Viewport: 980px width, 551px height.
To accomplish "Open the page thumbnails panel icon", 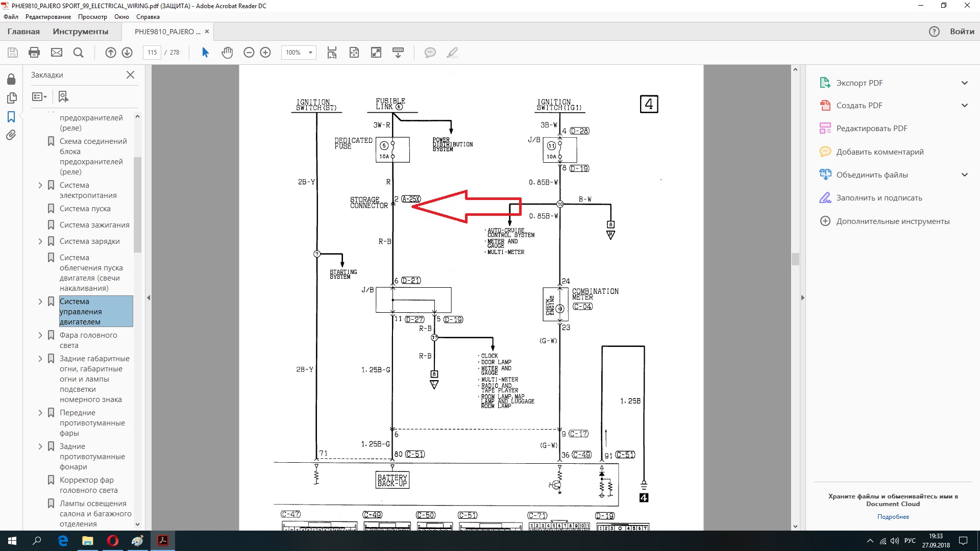I will click(11, 97).
